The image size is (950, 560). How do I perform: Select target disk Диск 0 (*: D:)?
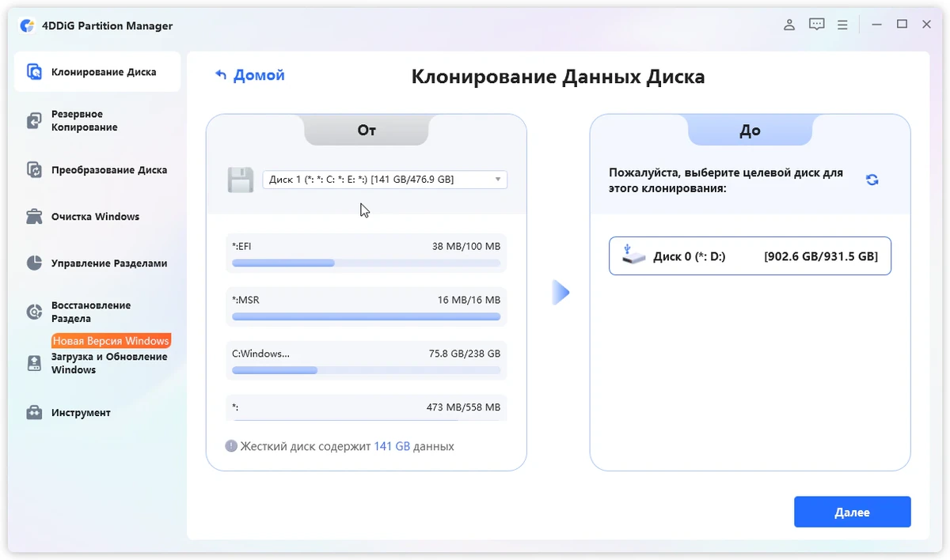[750, 256]
